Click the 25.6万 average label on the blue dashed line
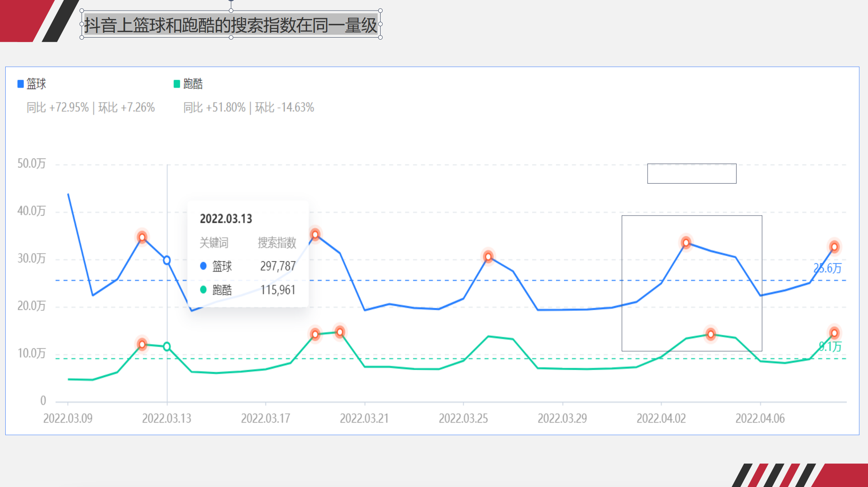The width and height of the screenshot is (868, 487). (828, 268)
